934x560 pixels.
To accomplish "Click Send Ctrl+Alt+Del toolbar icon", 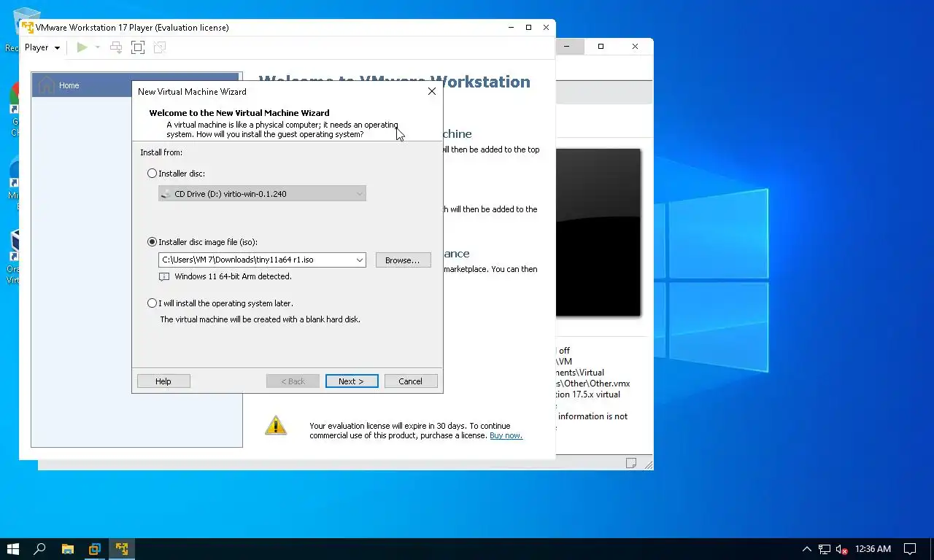I will 115,47.
